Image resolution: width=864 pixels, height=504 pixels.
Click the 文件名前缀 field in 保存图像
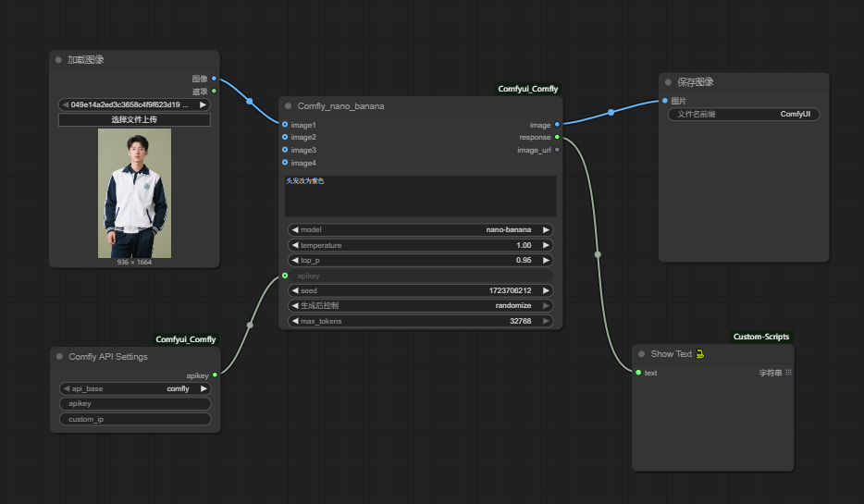[x=744, y=115]
